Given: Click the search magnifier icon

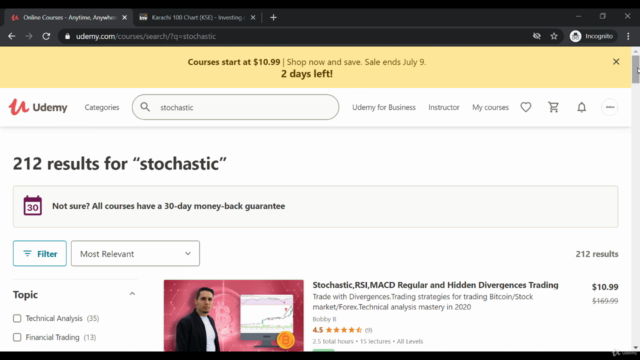Looking at the screenshot, I should pyautogui.click(x=145, y=107).
